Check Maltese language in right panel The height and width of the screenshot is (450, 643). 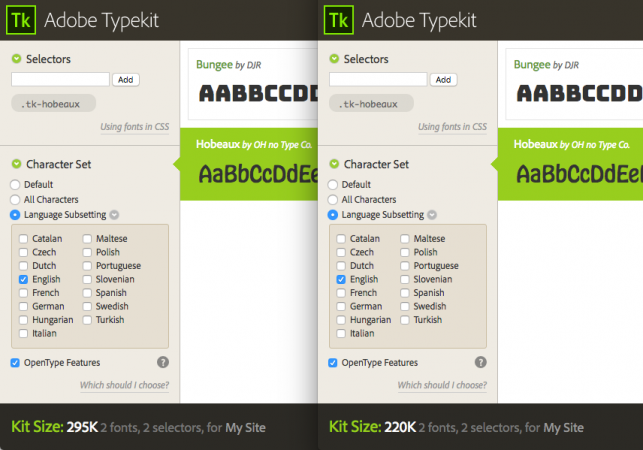click(405, 239)
